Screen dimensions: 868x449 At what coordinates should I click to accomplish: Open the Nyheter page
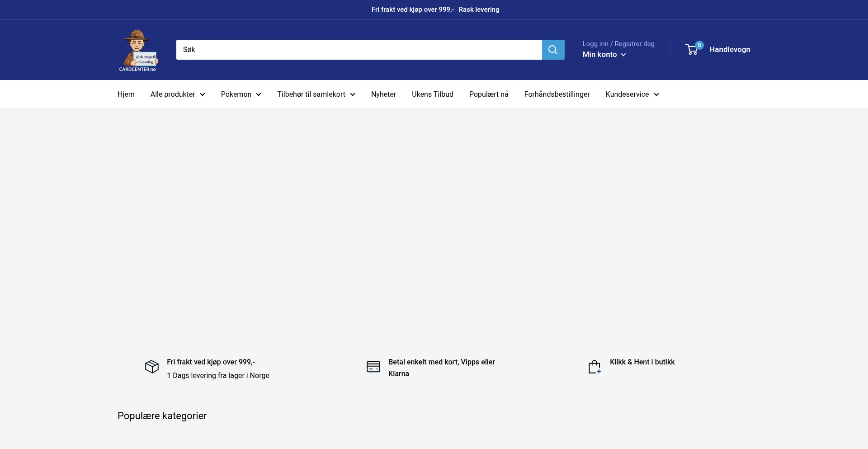click(383, 94)
